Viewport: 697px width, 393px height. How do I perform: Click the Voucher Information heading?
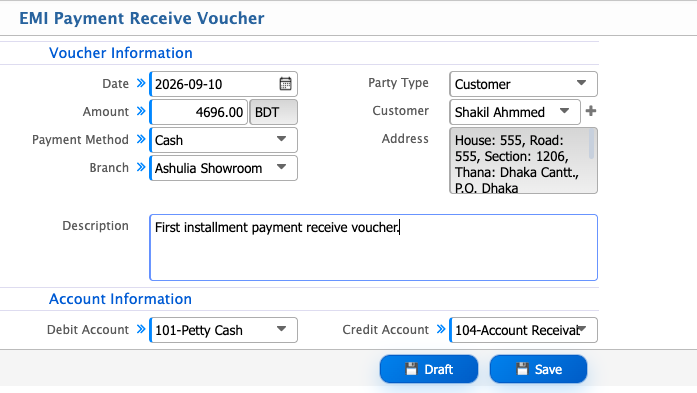(120, 53)
